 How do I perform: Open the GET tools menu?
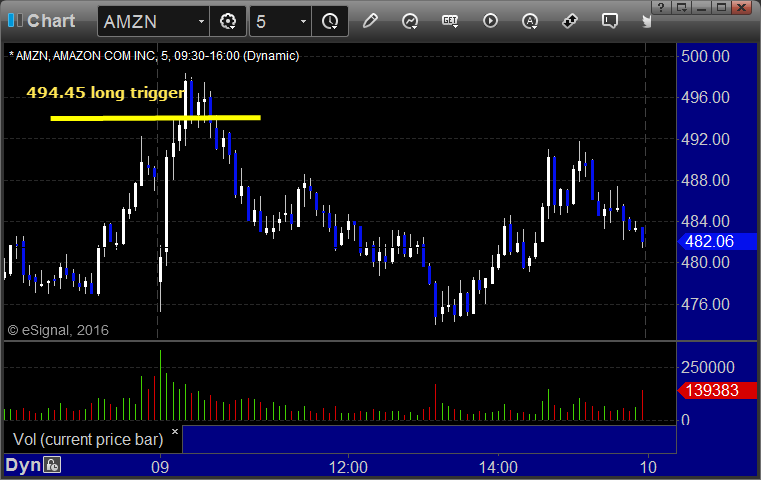coord(450,21)
